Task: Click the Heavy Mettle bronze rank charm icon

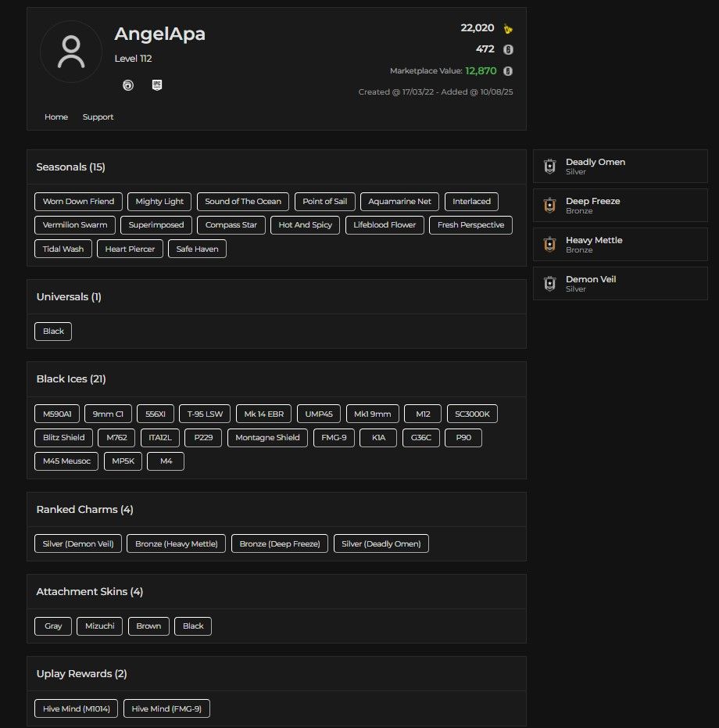Action: pos(549,244)
